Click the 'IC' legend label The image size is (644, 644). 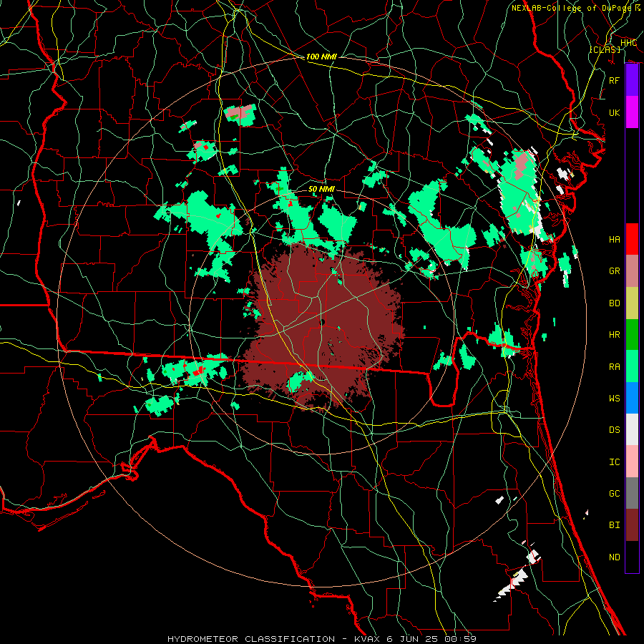tap(615, 462)
